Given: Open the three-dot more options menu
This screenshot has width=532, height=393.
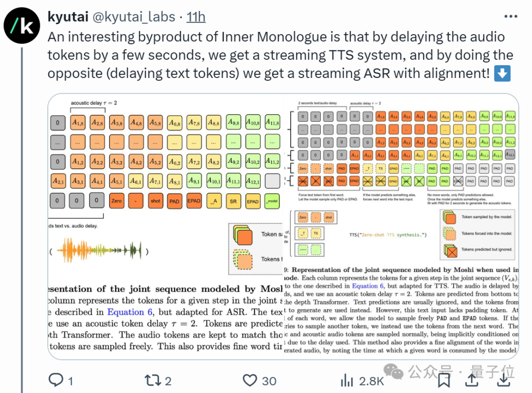Looking at the screenshot, I should pyautogui.click(x=511, y=16).
